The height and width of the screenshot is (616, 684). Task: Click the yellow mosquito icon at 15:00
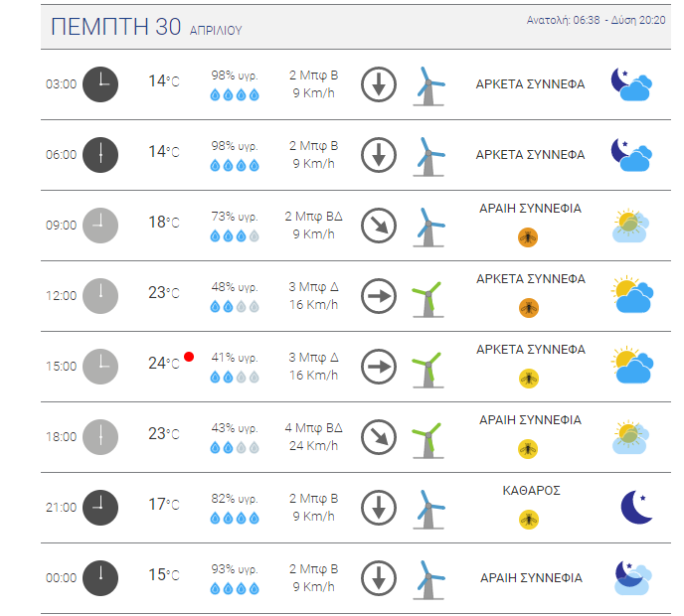(529, 379)
